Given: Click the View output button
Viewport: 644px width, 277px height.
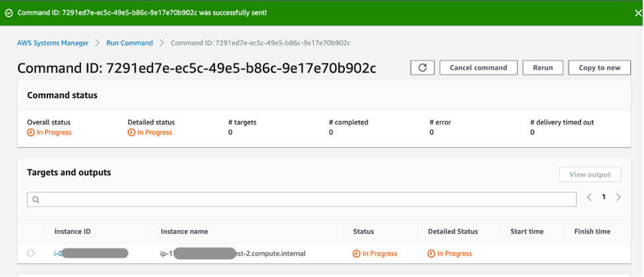Looking at the screenshot, I should tap(589, 174).
